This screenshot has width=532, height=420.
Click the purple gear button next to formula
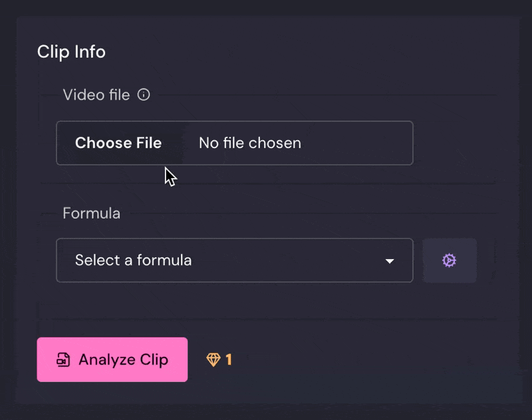pyautogui.click(x=450, y=261)
